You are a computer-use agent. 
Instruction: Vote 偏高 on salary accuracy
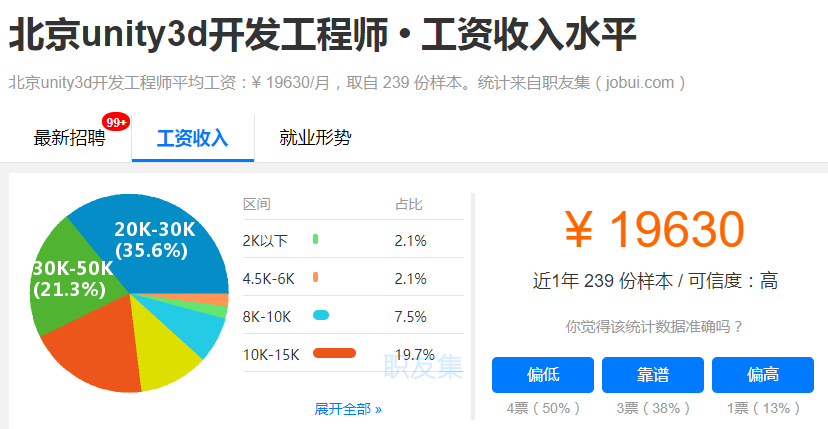(763, 375)
